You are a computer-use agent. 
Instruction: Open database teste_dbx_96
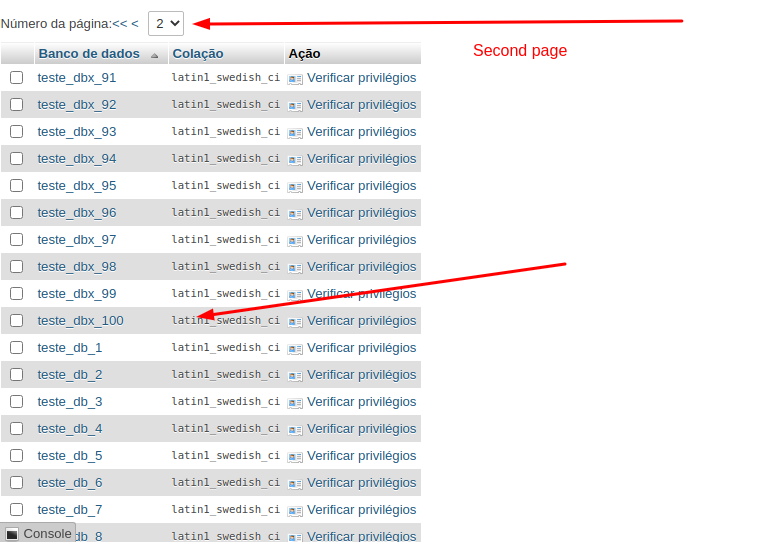coord(77,213)
